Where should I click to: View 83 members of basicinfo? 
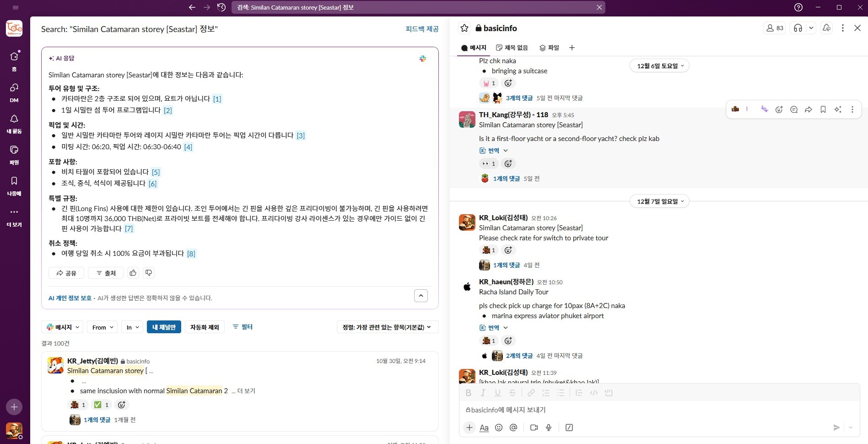pos(775,28)
